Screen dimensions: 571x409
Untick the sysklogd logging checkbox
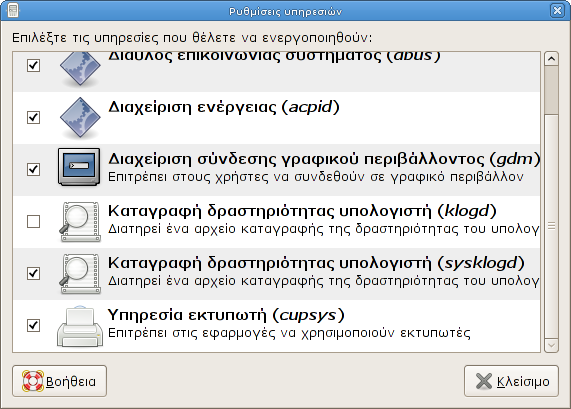click(34, 273)
